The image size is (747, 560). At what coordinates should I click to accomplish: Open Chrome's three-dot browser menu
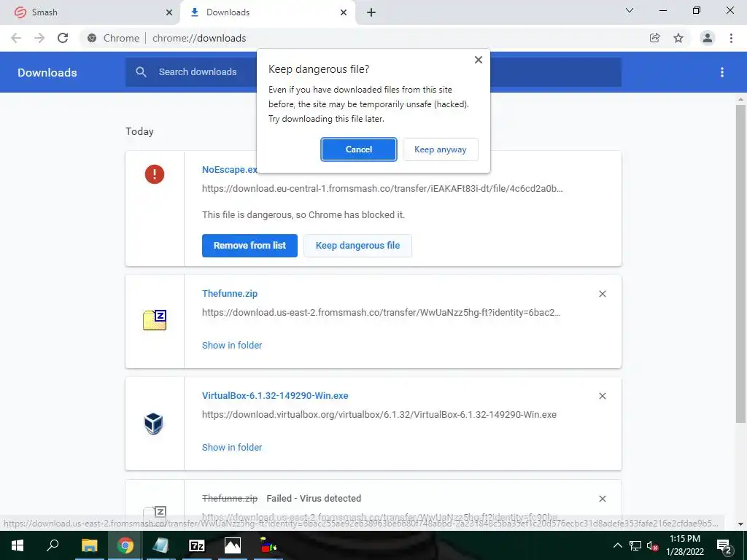click(x=731, y=38)
